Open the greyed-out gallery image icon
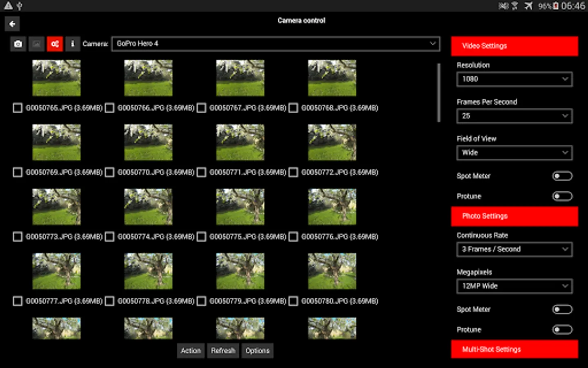Image resolution: width=588 pixels, height=368 pixels. pyautogui.click(x=36, y=44)
